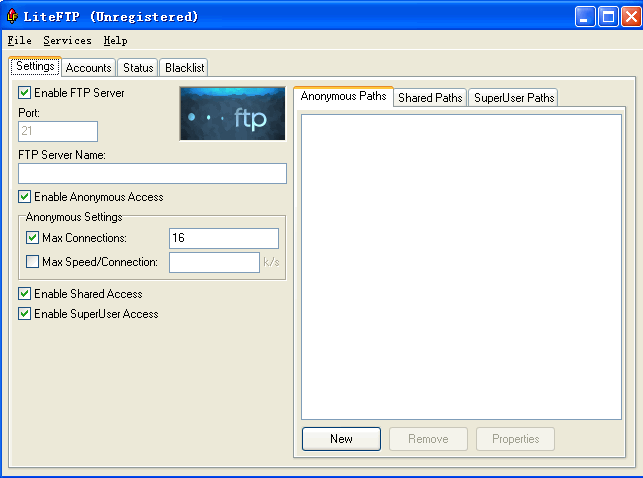Open the Blacklist tab
Image resolution: width=643 pixels, height=478 pixels.
184,68
